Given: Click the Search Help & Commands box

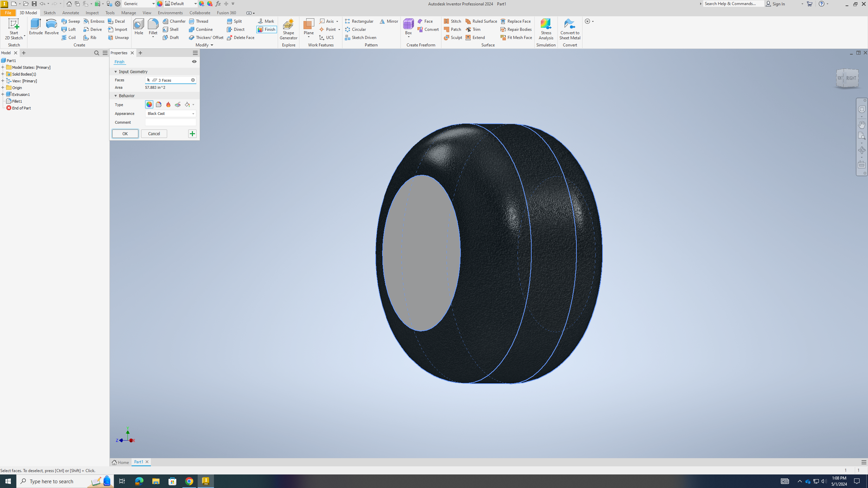Looking at the screenshot, I should coord(734,4).
